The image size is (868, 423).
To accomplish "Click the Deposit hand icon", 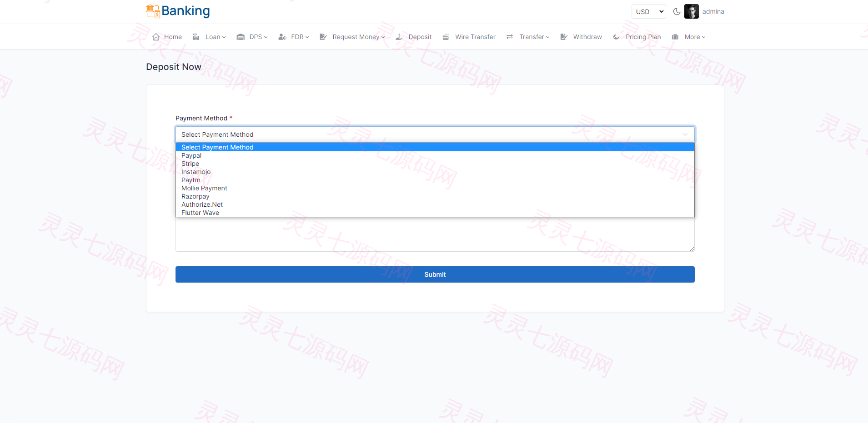I will [399, 37].
